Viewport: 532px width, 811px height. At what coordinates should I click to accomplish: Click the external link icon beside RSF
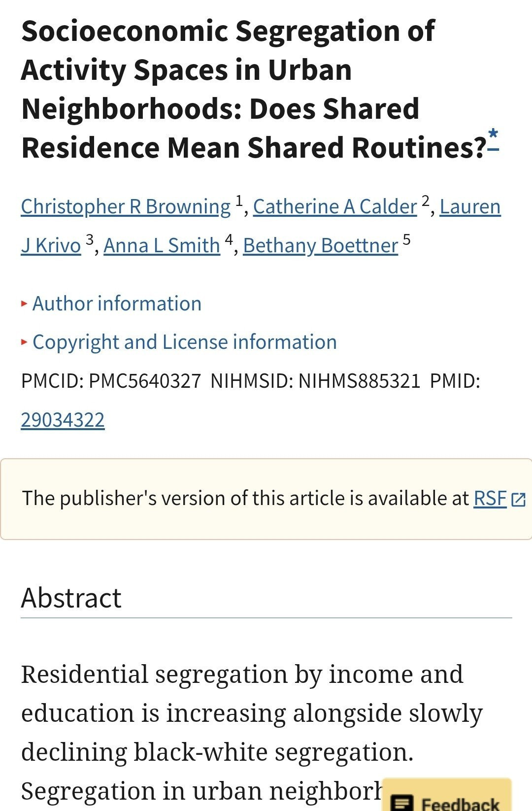[518, 500]
